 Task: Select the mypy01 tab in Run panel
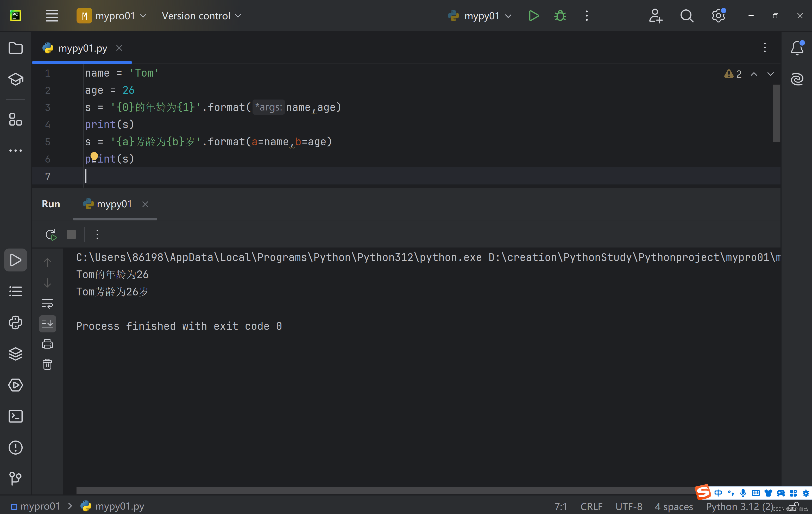(x=114, y=204)
